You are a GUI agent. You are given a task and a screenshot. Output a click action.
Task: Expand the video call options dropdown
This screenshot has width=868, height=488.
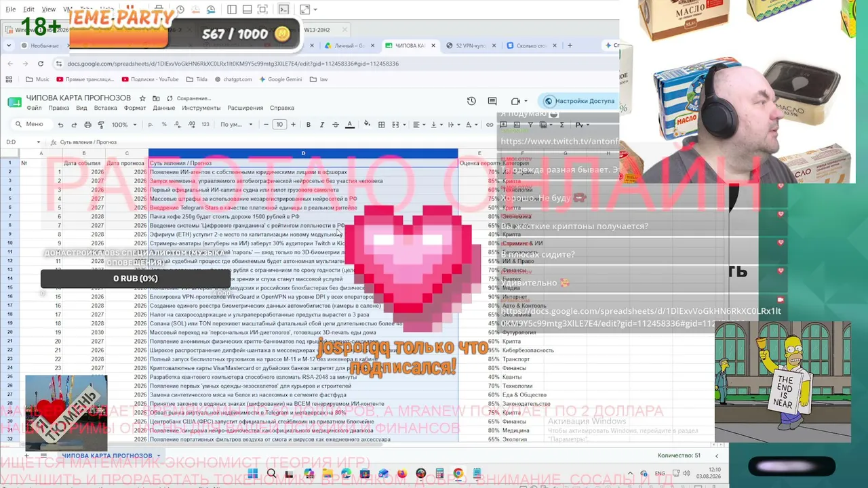(526, 101)
